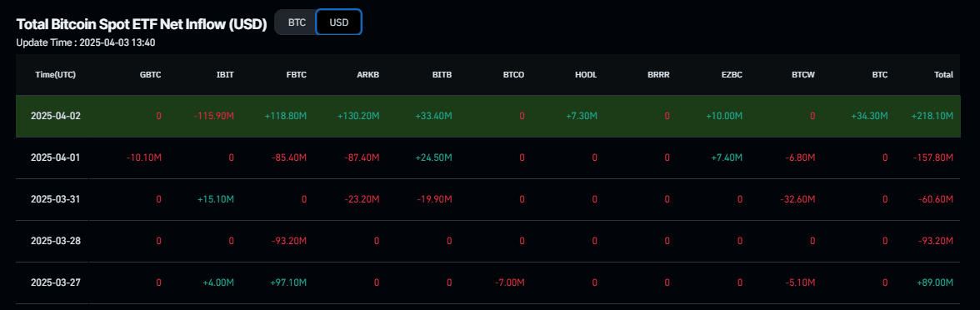
Task: Click the +10.00M EZBC value
Action: click(723, 117)
